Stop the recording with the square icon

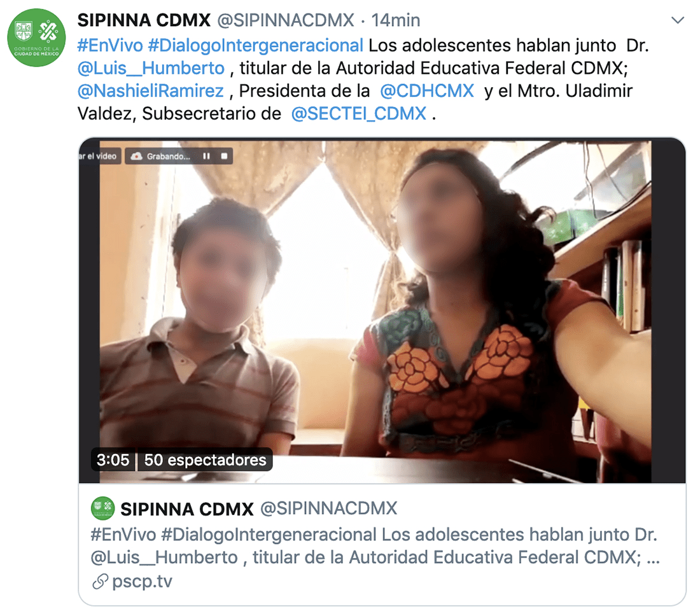click(224, 157)
